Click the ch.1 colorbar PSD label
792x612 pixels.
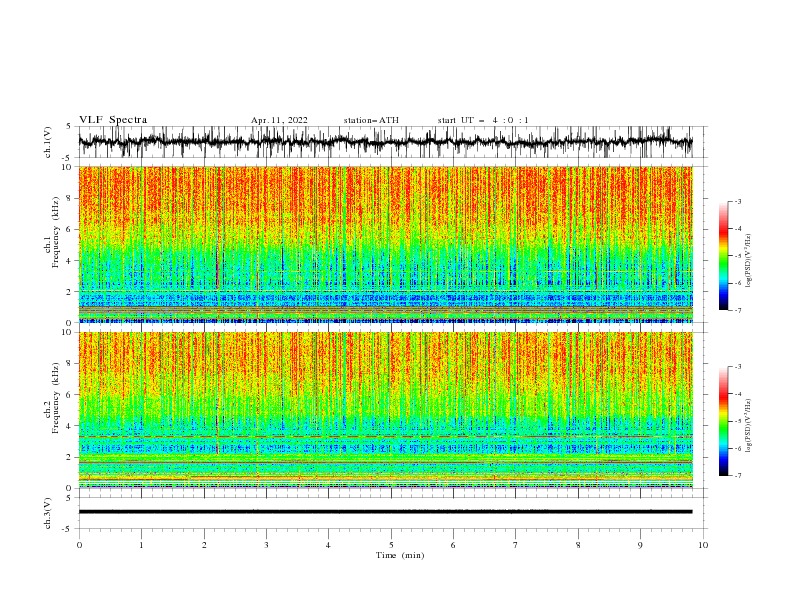(748, 261)
